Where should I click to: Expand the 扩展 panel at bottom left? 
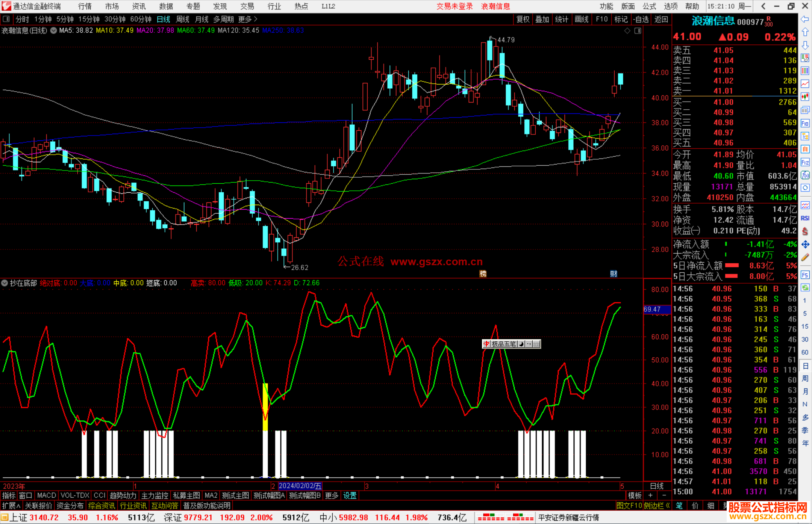point(11,506)
